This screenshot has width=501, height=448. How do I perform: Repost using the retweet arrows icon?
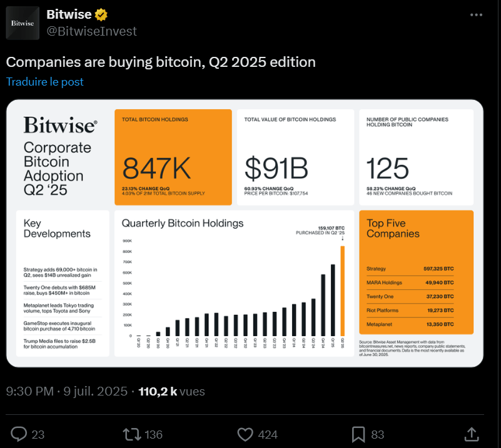(x=132, y=434)
